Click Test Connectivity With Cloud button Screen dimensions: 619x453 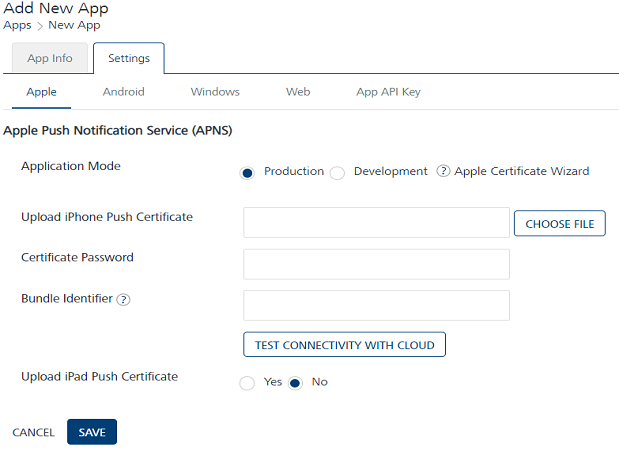coord(344,345)
